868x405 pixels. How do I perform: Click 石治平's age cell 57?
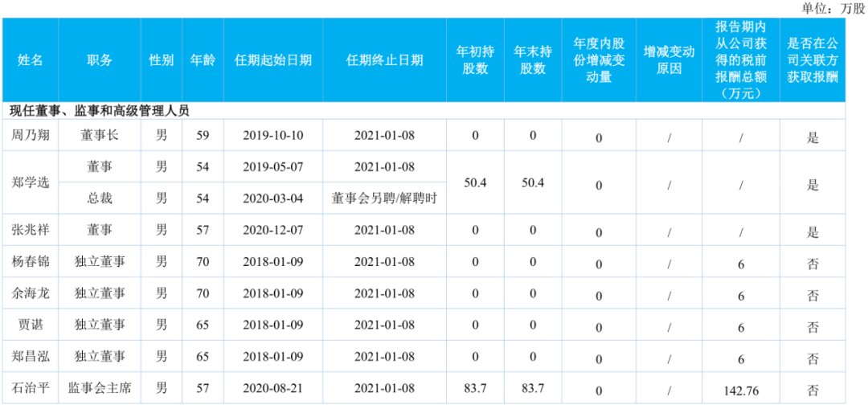[203, 388]
